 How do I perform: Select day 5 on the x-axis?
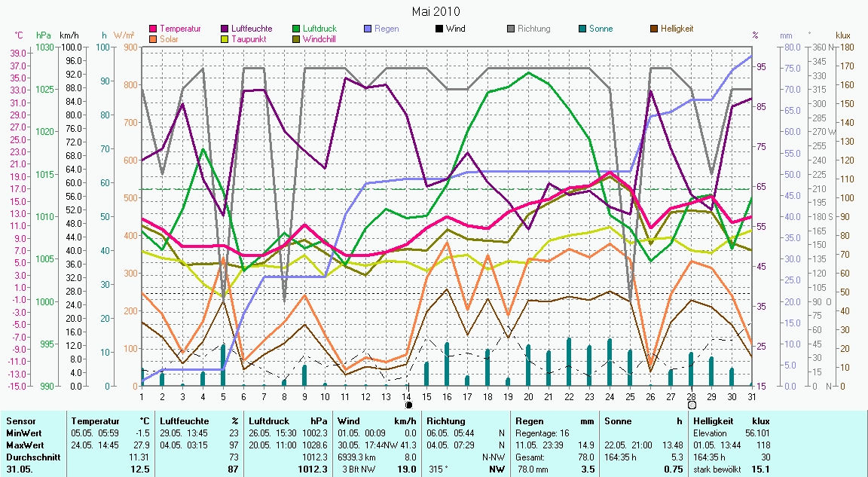(x=223, y=396)
